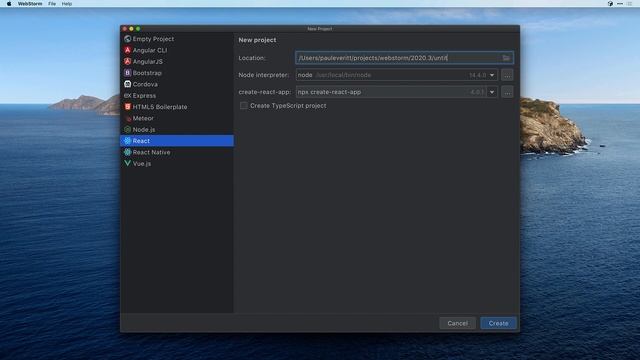Open create-react-app combo box
The image size is (640, 360).
coord(396,92)
